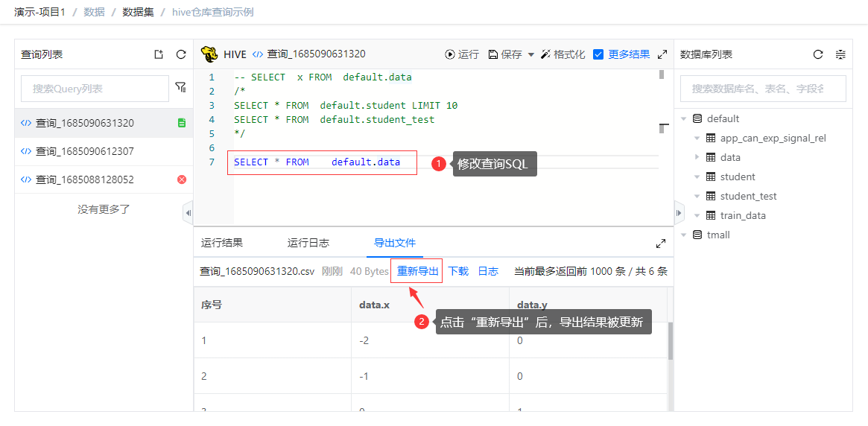Go to 数据 breadcrumb
Image resolution: width=868 pixels, height=426 pixels.
pos(94,12)
